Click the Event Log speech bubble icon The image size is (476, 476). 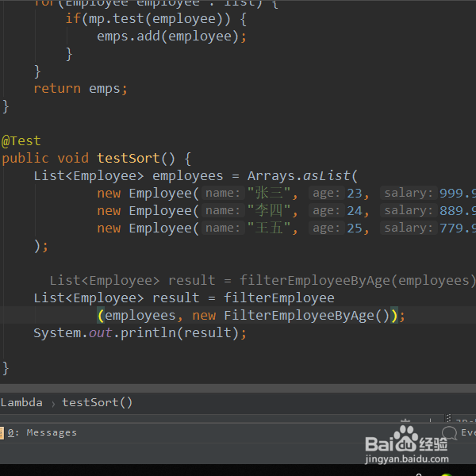[449, 432]
